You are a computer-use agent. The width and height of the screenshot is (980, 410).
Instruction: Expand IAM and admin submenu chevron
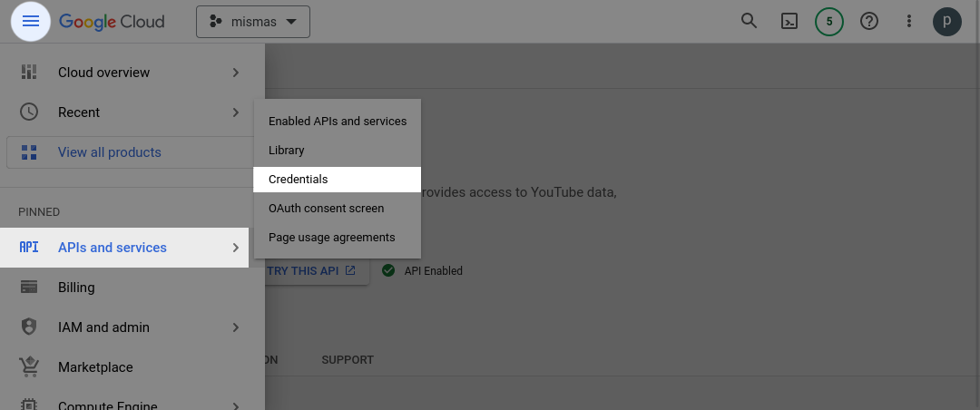(x=236, y=327)
